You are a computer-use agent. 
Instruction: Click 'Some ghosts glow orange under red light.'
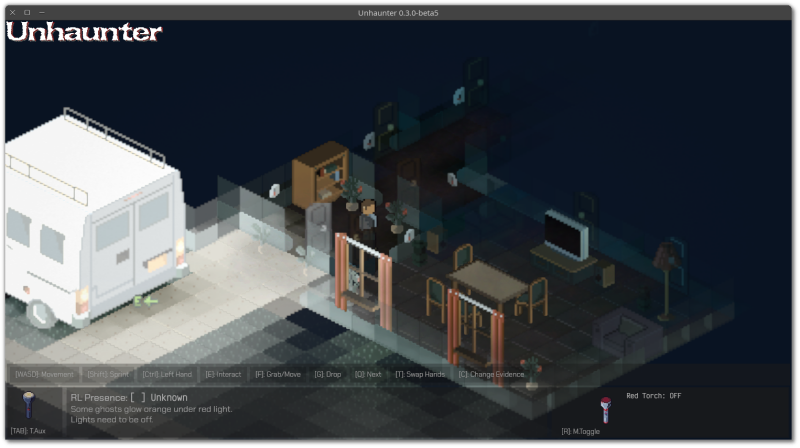(152, 409)
